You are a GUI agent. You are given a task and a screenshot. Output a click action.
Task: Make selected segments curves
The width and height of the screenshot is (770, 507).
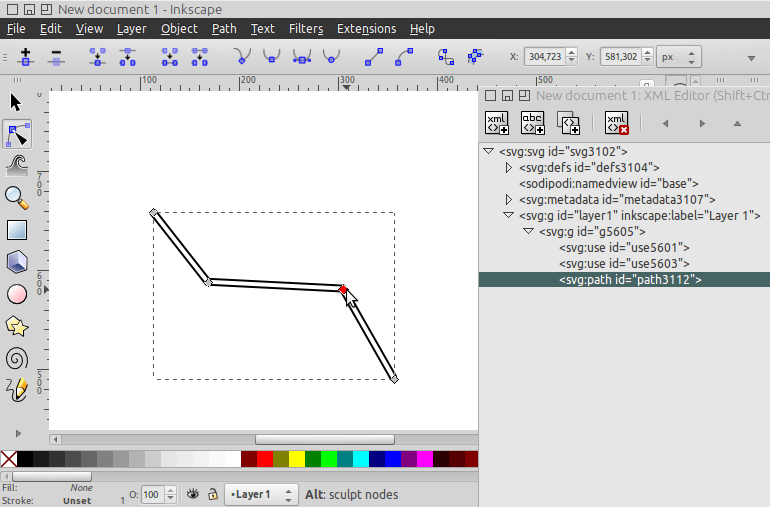404,56
